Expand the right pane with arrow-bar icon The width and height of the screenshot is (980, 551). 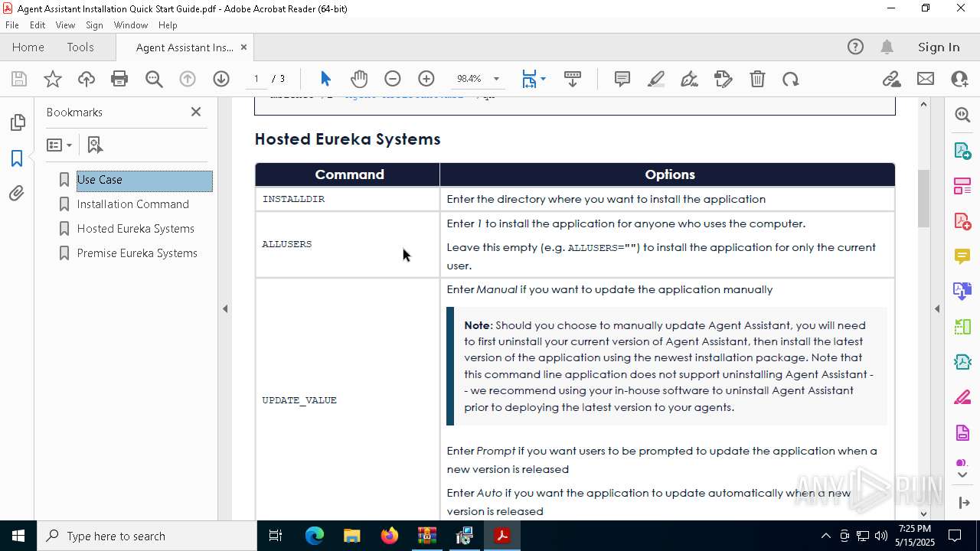963,502
